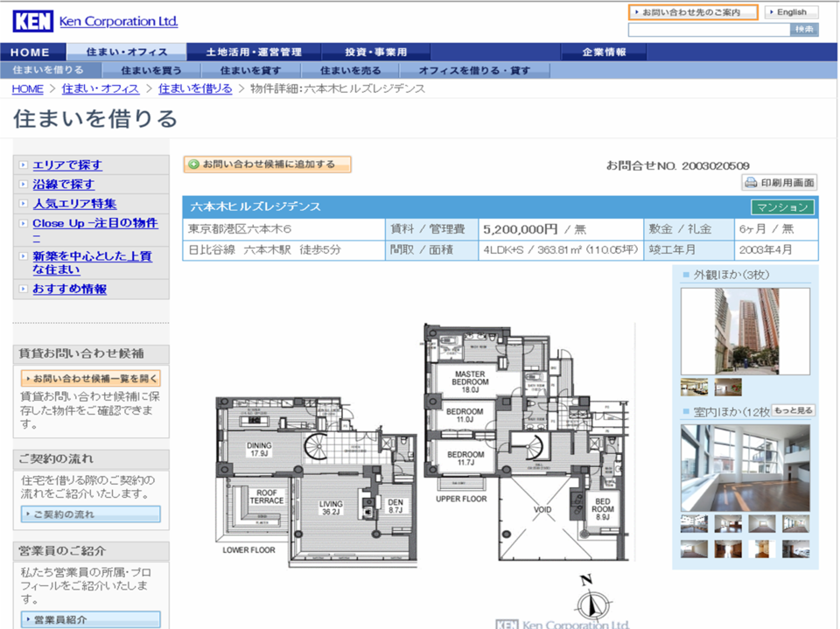The height and width of the screenshot is (629, 840).
Task: Switch the site language to English
Action: [x=791, y=12]
